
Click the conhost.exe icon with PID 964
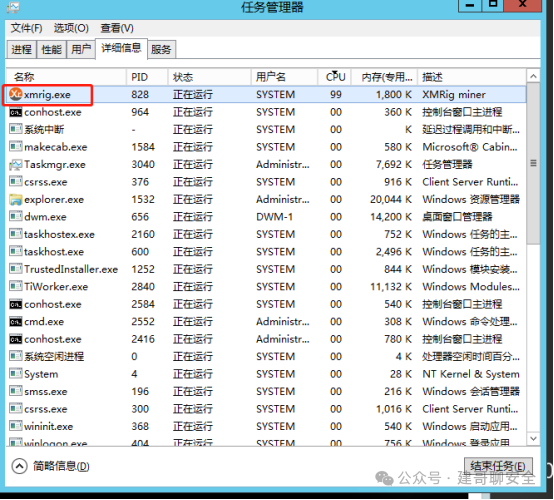point(16,112)
